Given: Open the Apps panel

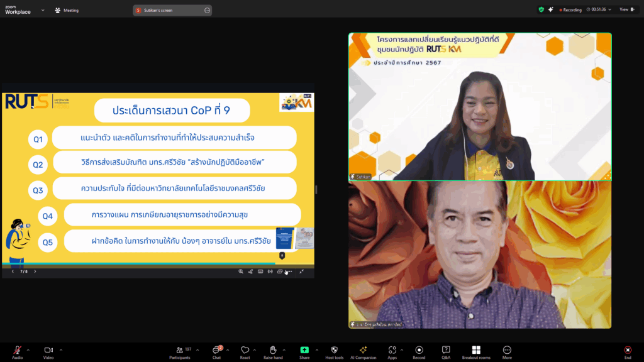Looking at the screenshot, I should click(x=392, y=352).
